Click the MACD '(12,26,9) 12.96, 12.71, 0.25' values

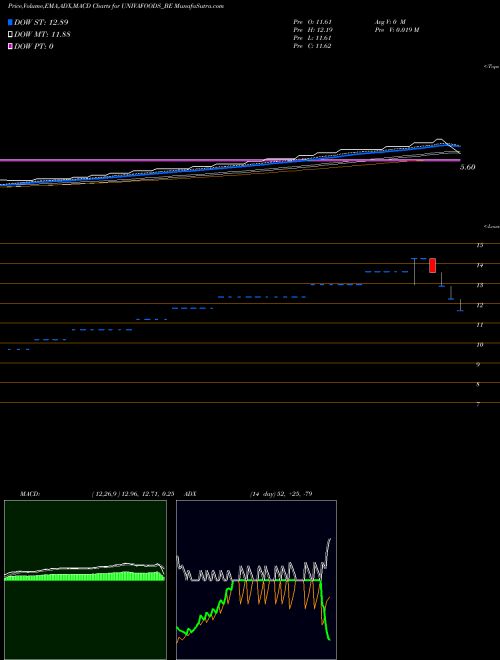click(133, 494)
